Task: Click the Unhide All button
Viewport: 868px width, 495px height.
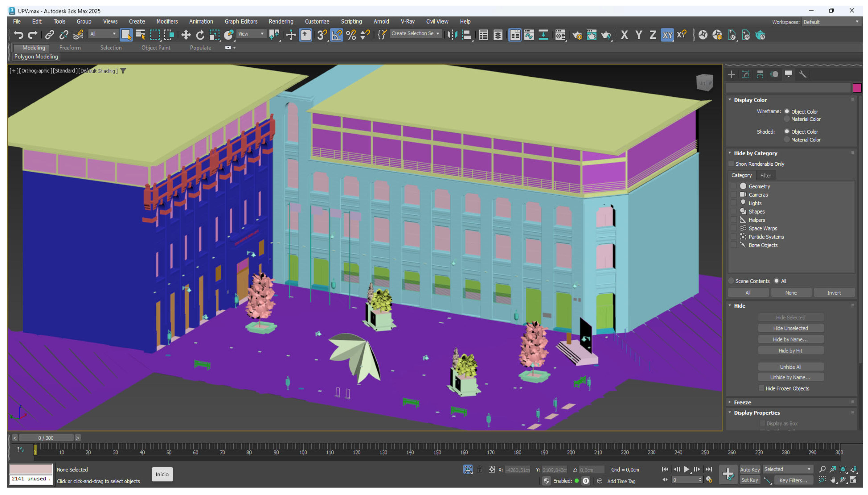Action: click(x=790, y=367)
